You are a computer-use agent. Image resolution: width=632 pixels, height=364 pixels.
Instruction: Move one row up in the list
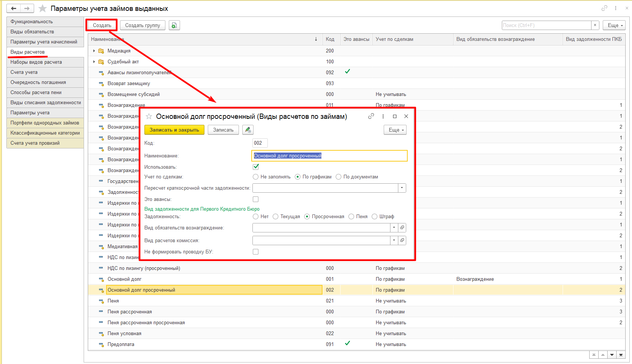pyautogui.click(x=603, y=355)
